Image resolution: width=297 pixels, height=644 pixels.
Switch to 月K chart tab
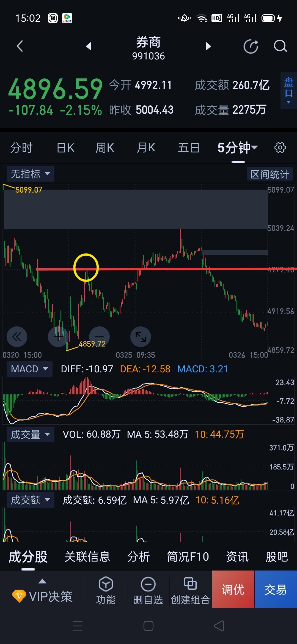tap(146, 148)
